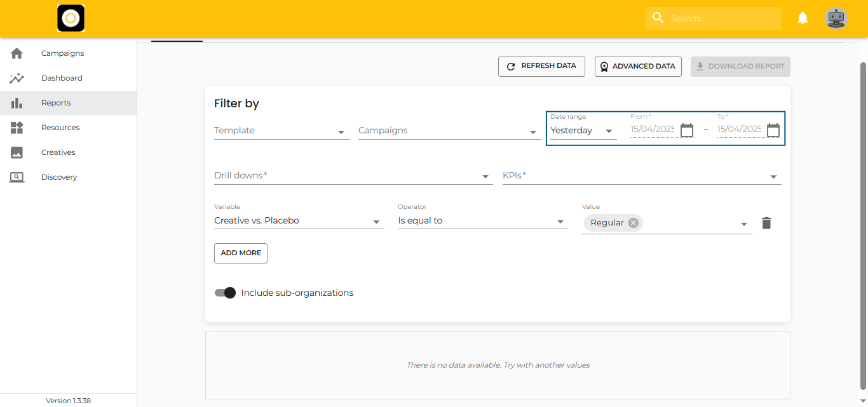Screen dimensions: 868x407
Task: Click the Refresh Data button
Action: (541, 66)
